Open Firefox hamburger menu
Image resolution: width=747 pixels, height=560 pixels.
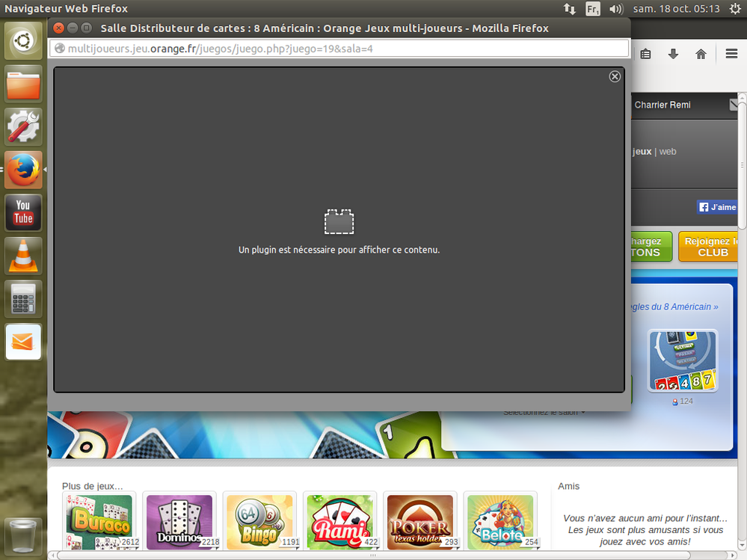click(x=731, y=54)
